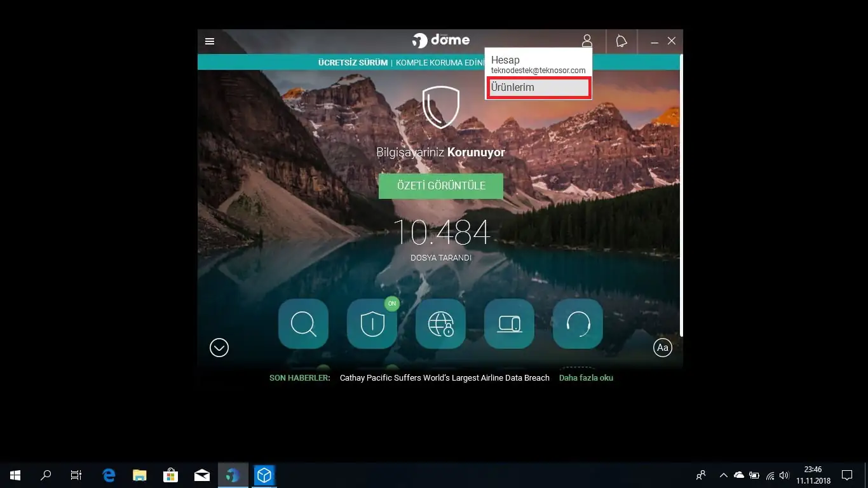Open the taskbar clock and calendar
Screen dimensions: 868x488
813,475
